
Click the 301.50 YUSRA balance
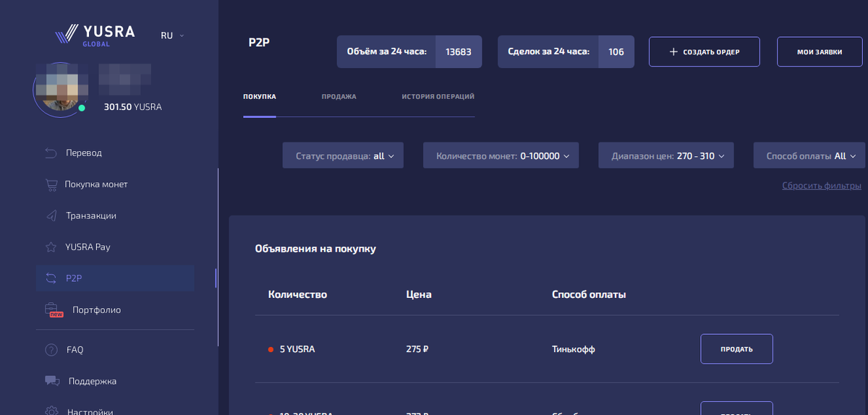coord(133,107)
